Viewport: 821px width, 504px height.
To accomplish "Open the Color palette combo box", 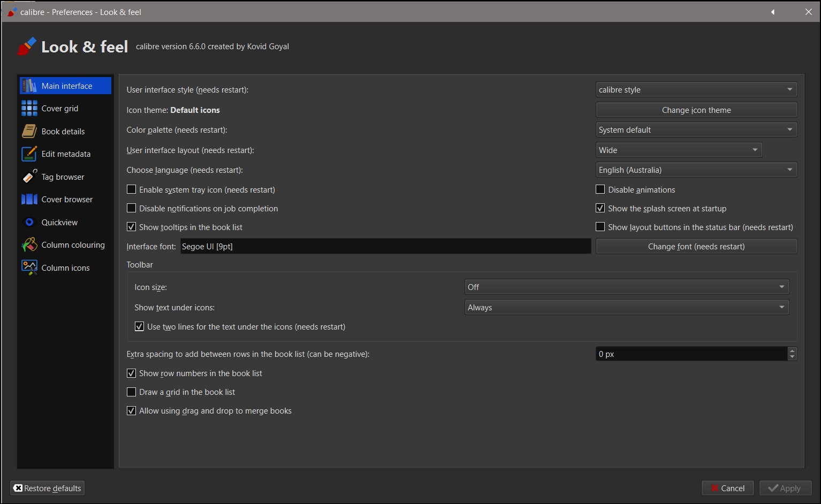I will point(696,129).
